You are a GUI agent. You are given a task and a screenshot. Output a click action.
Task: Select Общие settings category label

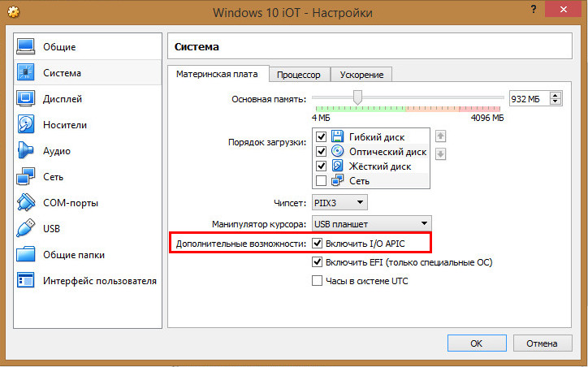(59, 47)
